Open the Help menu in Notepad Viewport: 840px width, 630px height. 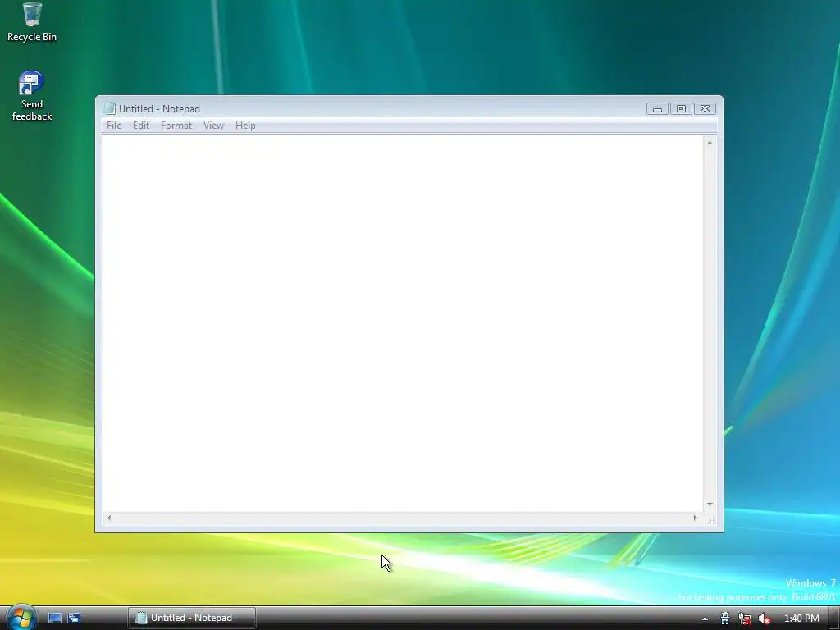coord(245,126)
